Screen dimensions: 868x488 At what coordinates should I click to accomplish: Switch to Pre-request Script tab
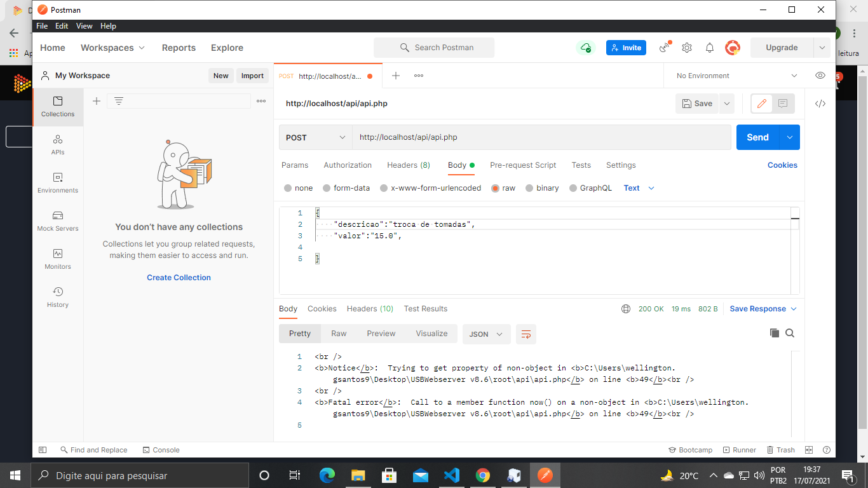[x=523, y=165]
